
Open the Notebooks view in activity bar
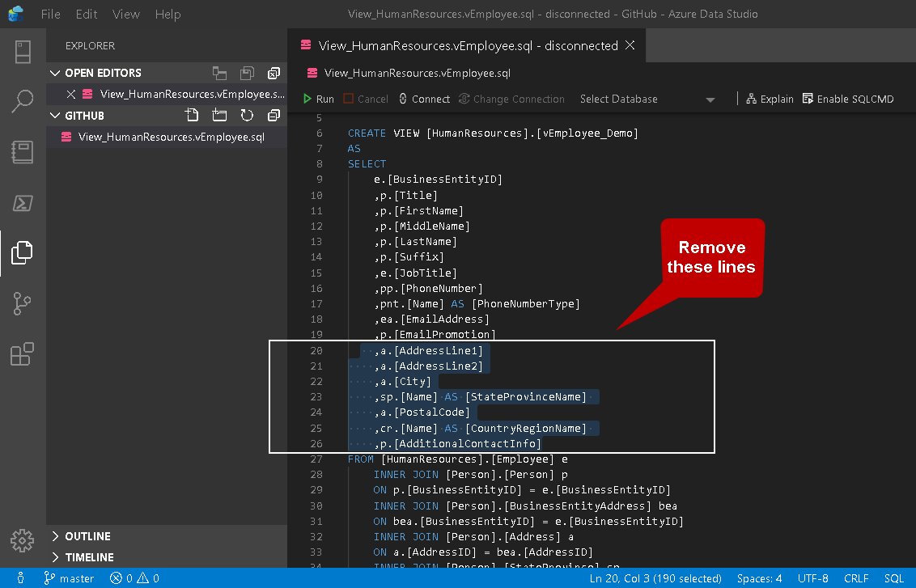(x=23, y=152)
